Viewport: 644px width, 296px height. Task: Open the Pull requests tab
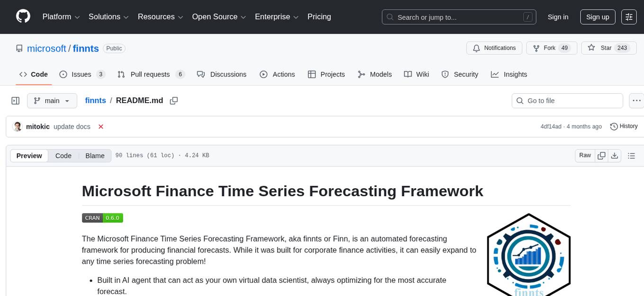coord(151,74)
